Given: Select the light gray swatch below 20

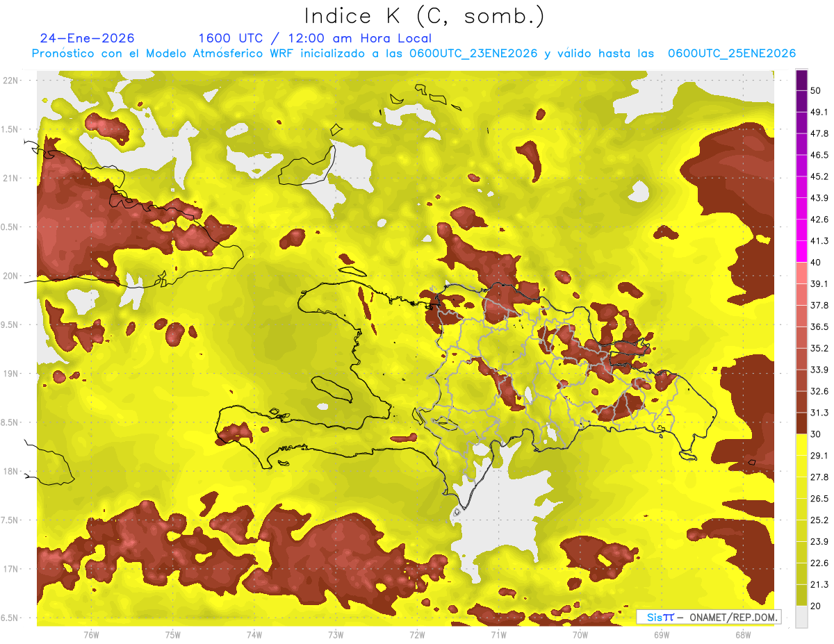Looking at the screenshot, I should [x=801, y=616].
